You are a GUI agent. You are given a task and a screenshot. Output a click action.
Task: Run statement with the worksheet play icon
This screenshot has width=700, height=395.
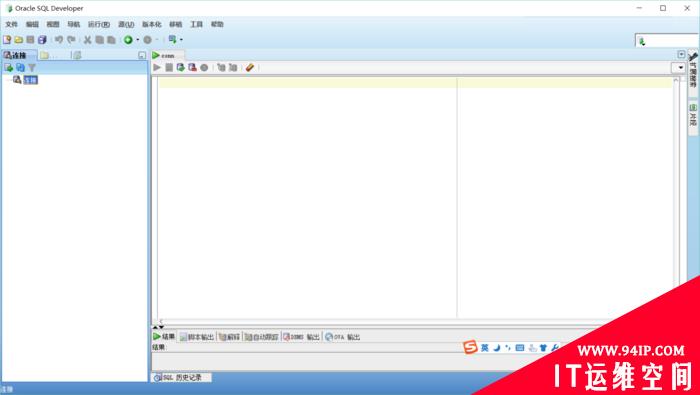[157, 67]
